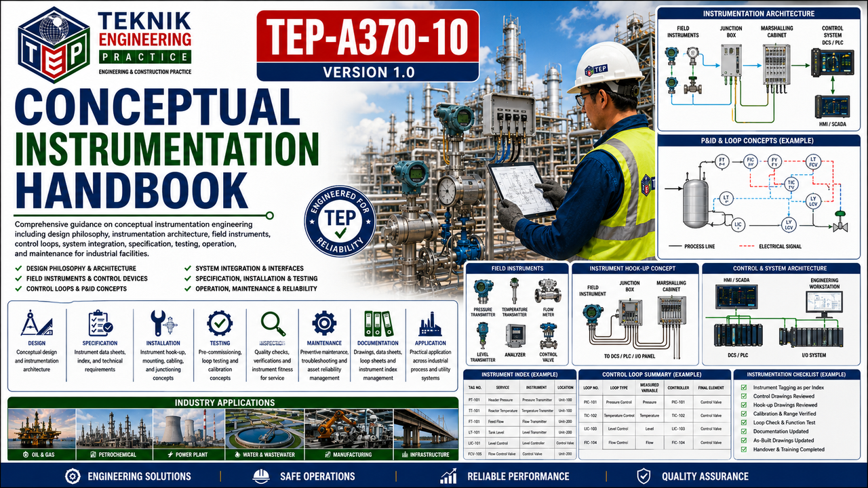Click the Industry Applications green header
The height and width of the screenshot is (488, 868).
(233, 403)
